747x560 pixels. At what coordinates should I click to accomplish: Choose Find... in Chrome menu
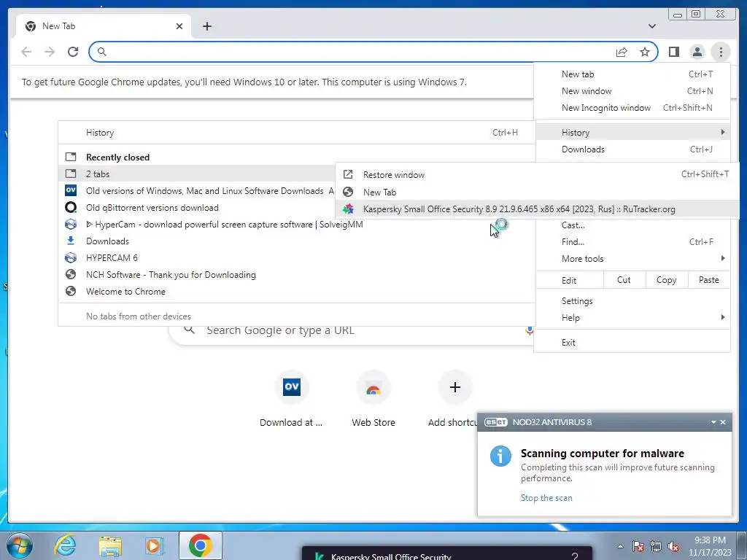tap(632, 242)
